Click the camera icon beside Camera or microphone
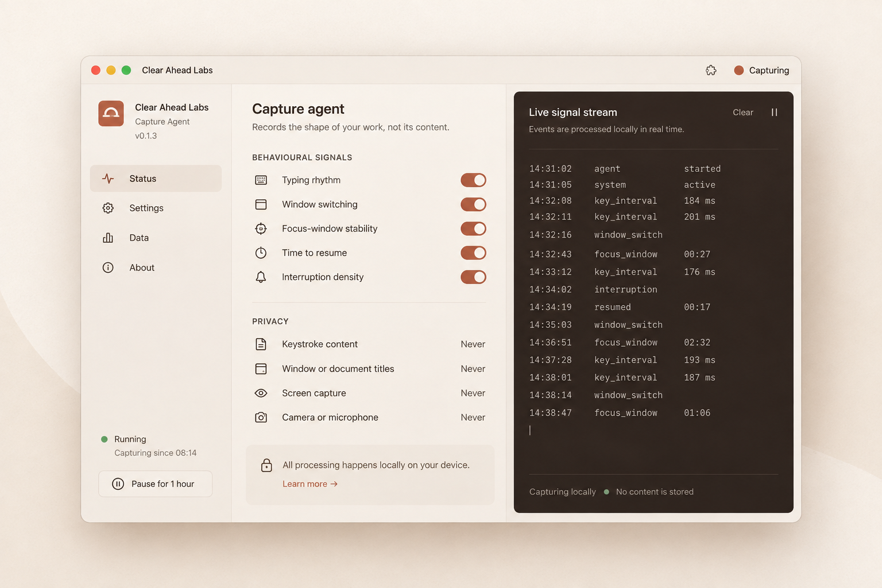882x588 pixels. (261, 417)
